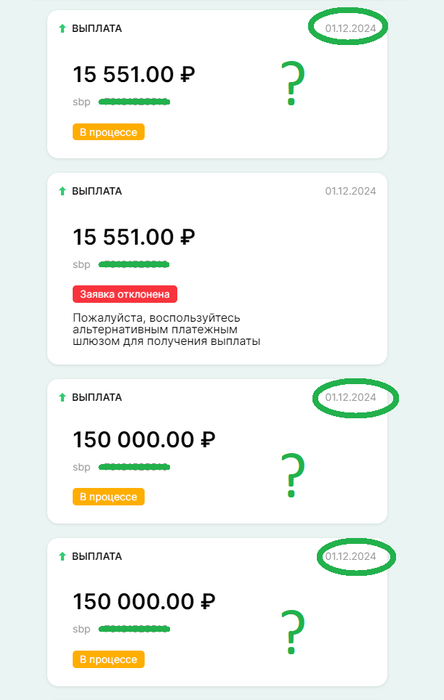Click 'В процессе' badge on third card
The image size is (444, 700).
tap(108, 497)
